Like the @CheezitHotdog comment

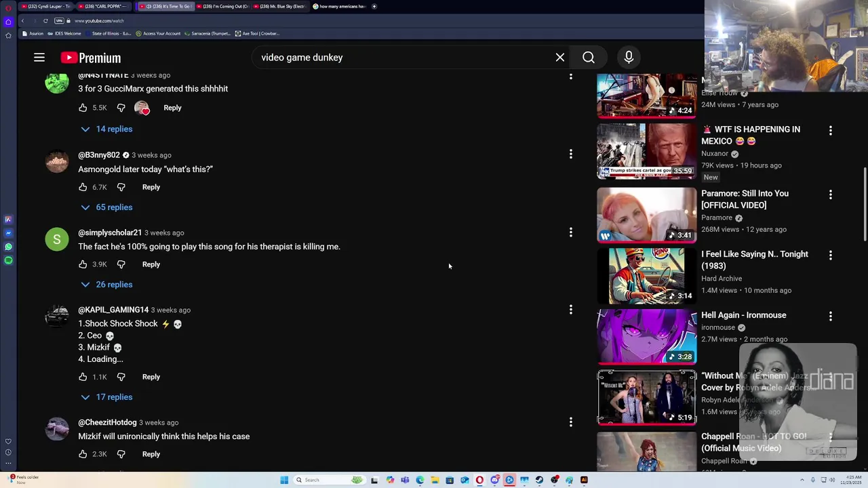(83, 454)
